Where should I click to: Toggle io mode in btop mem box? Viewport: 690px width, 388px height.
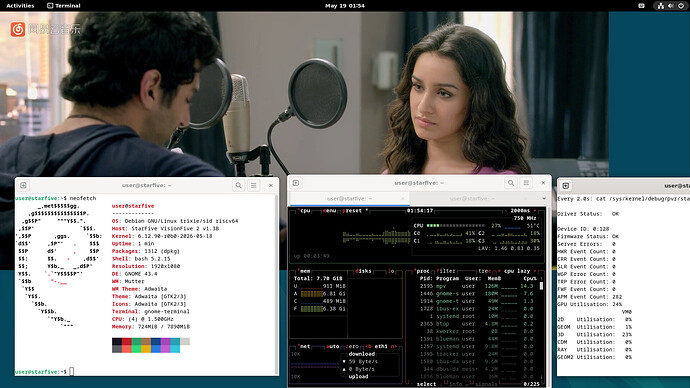coord(391,271)
